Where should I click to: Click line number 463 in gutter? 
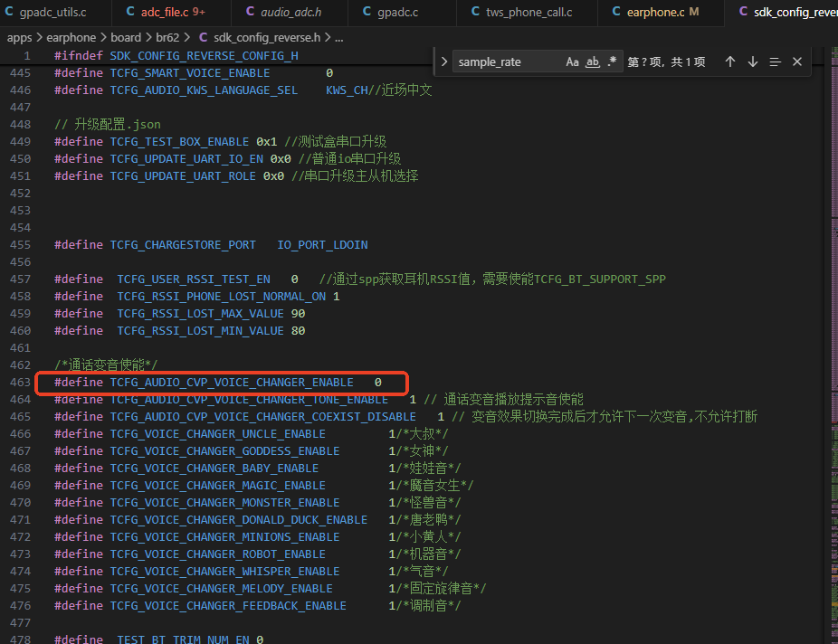[x=20, y=383]
